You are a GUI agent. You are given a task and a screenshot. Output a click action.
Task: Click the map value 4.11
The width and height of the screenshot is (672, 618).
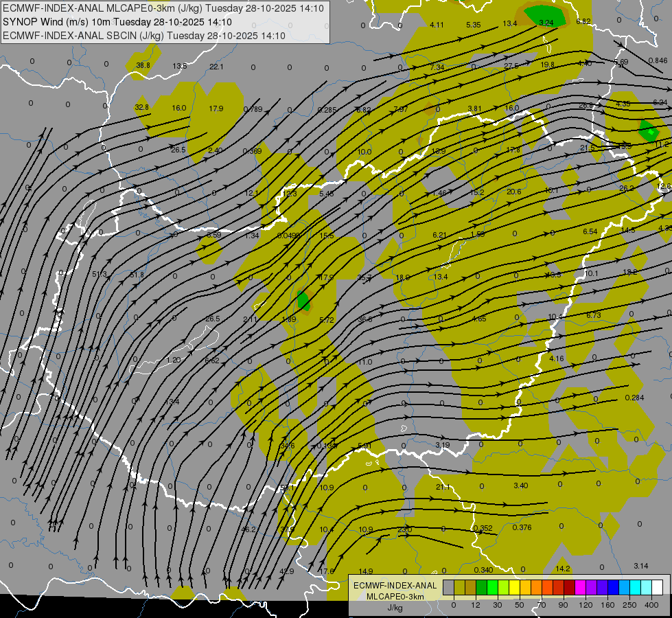click(437, 25)
